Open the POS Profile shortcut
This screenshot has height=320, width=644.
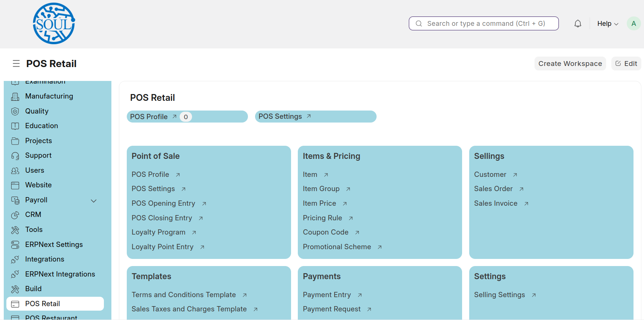point(187,117)
